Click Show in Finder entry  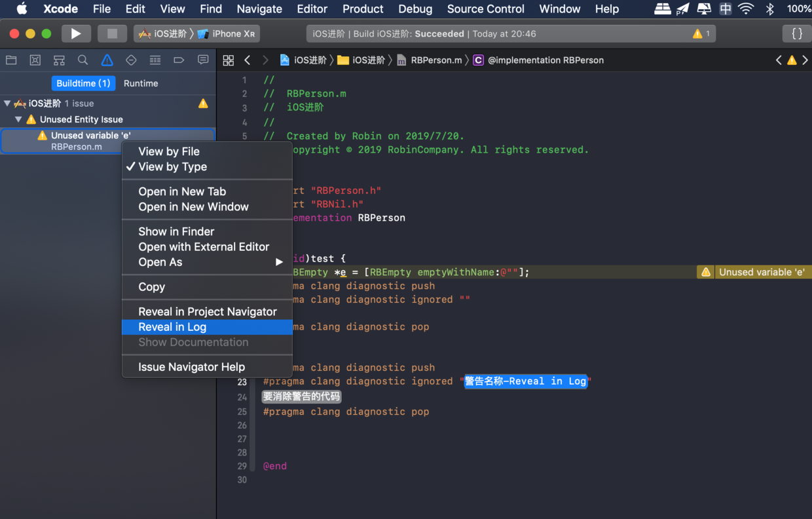click(175, 231)
